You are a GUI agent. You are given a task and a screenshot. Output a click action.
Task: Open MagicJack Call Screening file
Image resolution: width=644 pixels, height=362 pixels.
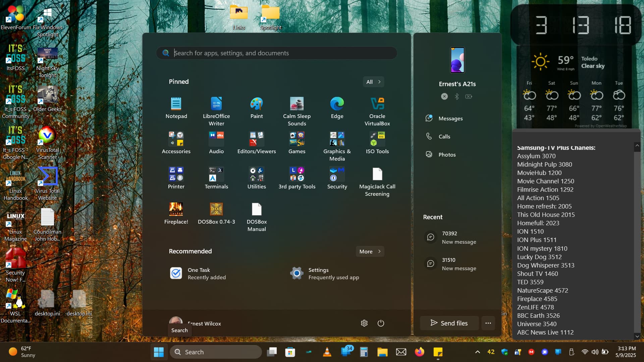coord(377,182)
